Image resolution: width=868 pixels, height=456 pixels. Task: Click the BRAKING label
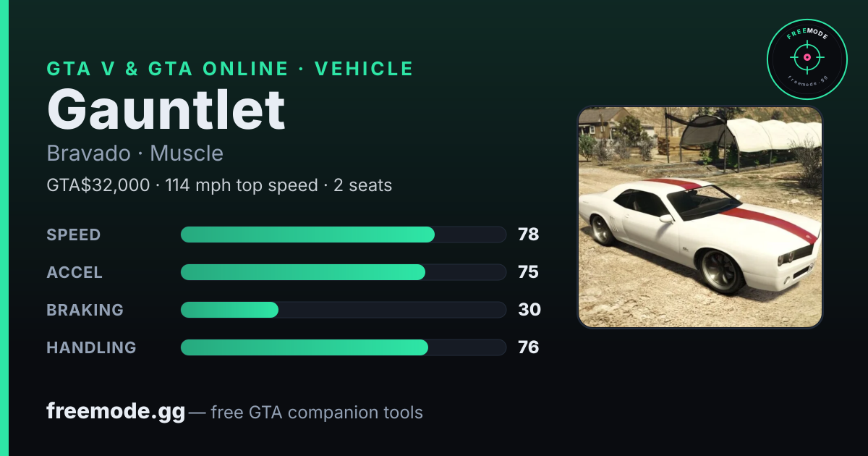[x=85, y=310]
